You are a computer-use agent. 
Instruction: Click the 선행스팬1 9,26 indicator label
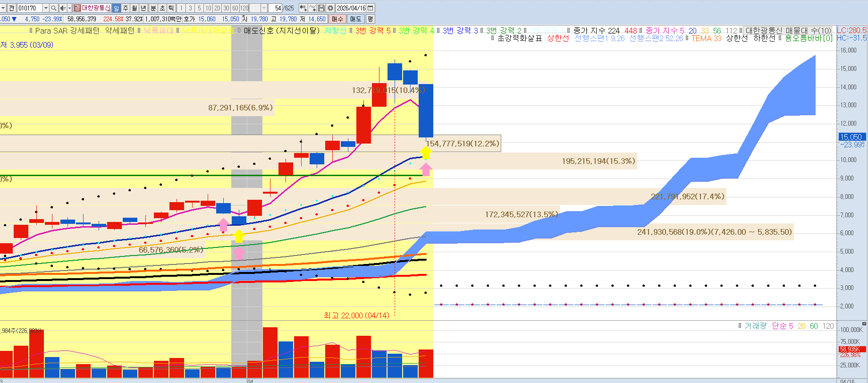[x=599, y=38]
